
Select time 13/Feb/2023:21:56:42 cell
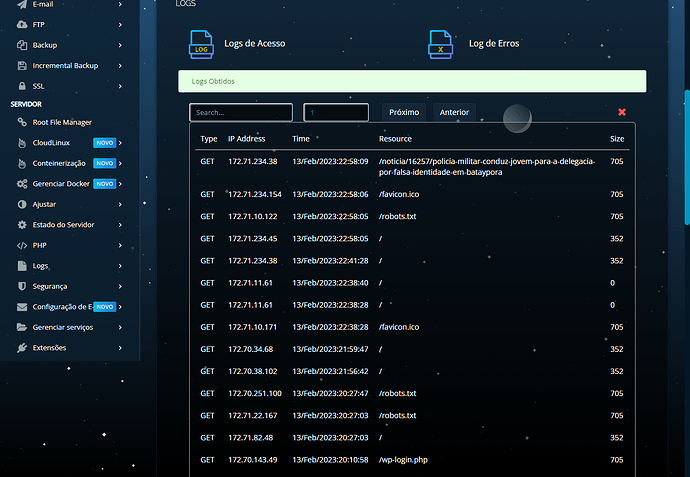click(330, 371)
